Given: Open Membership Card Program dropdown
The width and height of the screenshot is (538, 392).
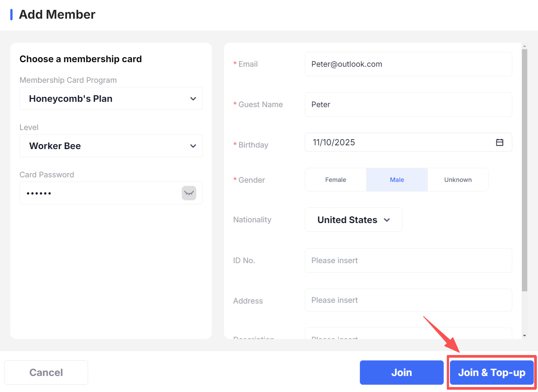Looking at the screenshot, I should pos(111,99).
